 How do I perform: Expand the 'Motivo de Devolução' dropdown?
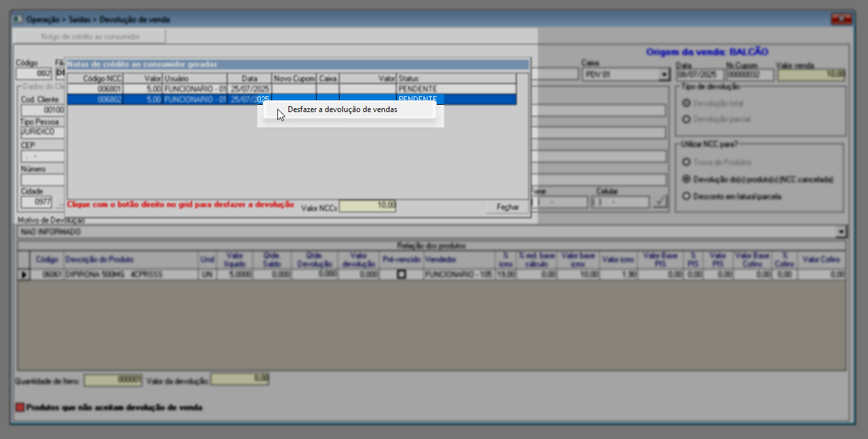point(841,232)
